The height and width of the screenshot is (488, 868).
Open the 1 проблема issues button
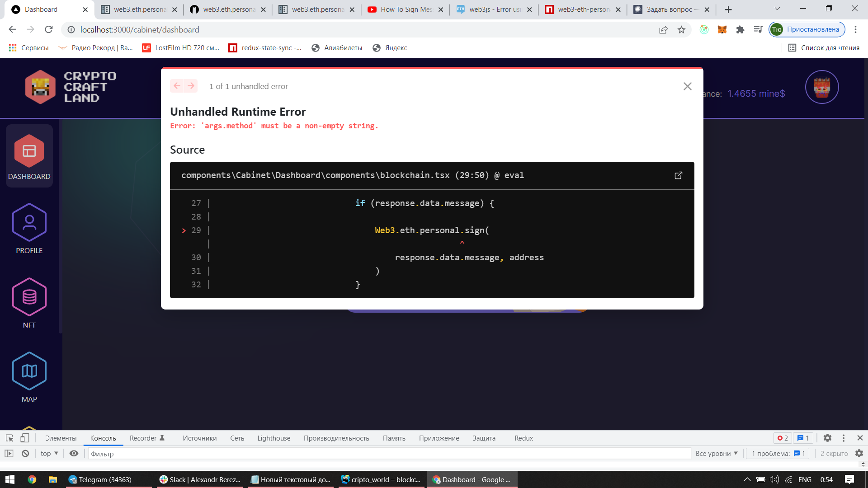(778, 453)
